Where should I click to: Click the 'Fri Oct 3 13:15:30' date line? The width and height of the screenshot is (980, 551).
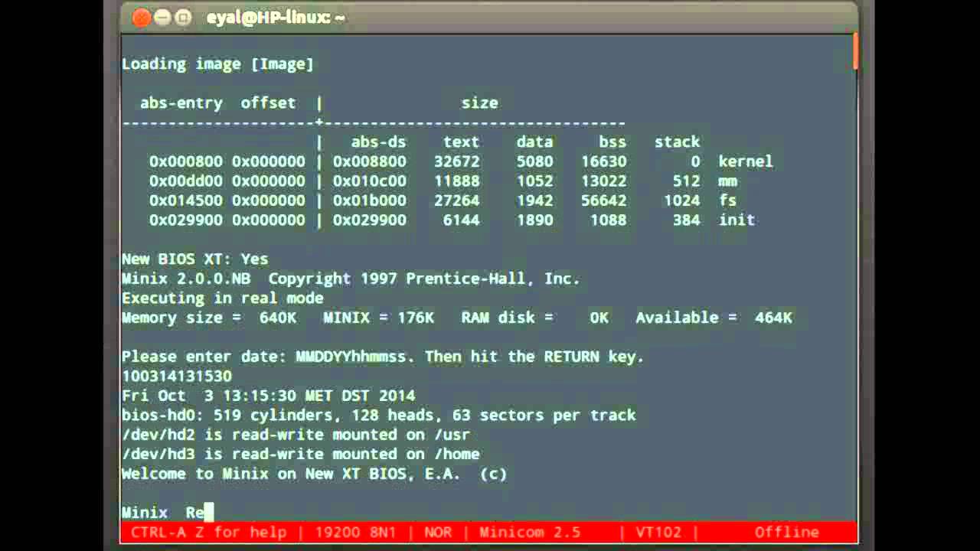pos(268,396)
